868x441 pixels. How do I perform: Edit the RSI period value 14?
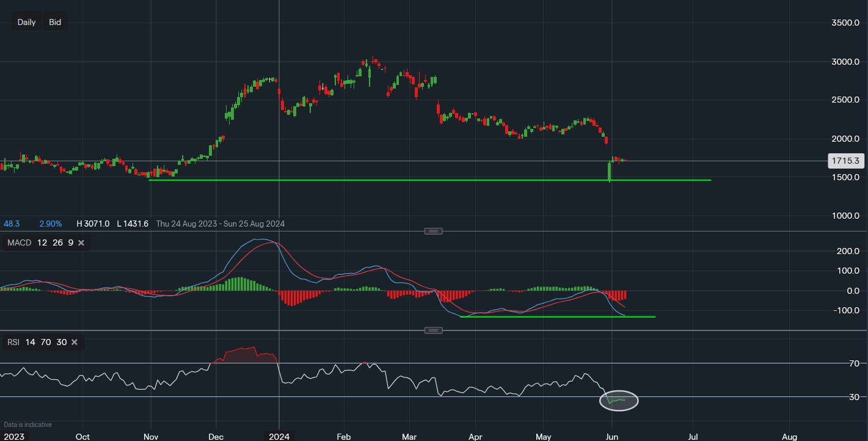(30, 342)
